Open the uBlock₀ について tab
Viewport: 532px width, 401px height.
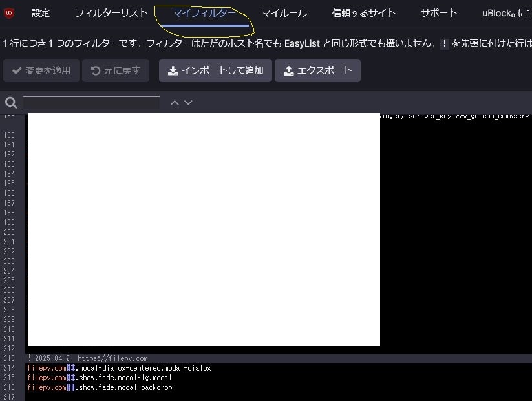pos(507,13)
